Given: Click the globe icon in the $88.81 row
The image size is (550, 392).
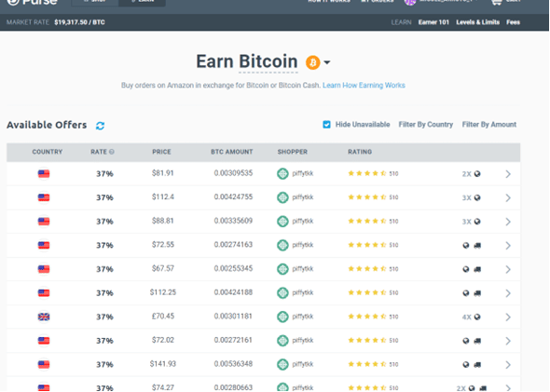Looking at the screenshot, I should coord(477,222).
